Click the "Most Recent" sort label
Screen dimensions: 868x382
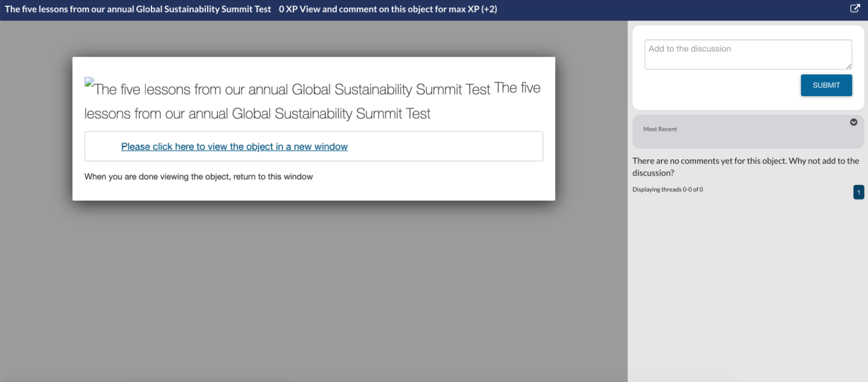point(660,129)
